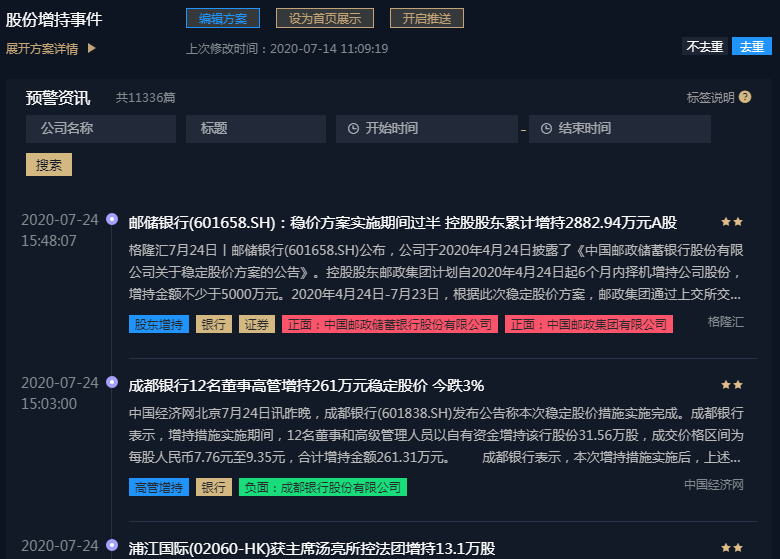Click the 上次修改时间 timestamp text

pyautogui.click(x=287, y=49)
